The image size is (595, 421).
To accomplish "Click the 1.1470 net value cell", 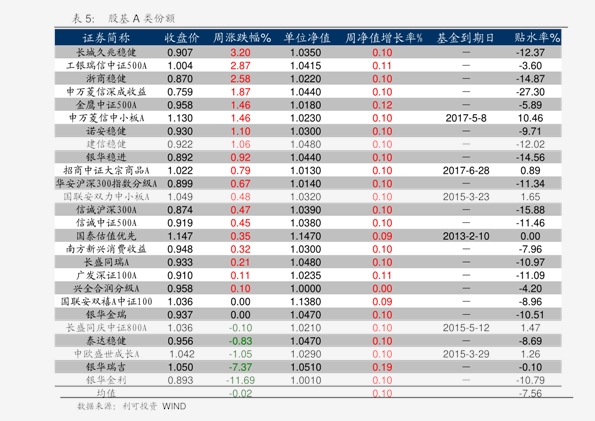I will click(305, 236).
